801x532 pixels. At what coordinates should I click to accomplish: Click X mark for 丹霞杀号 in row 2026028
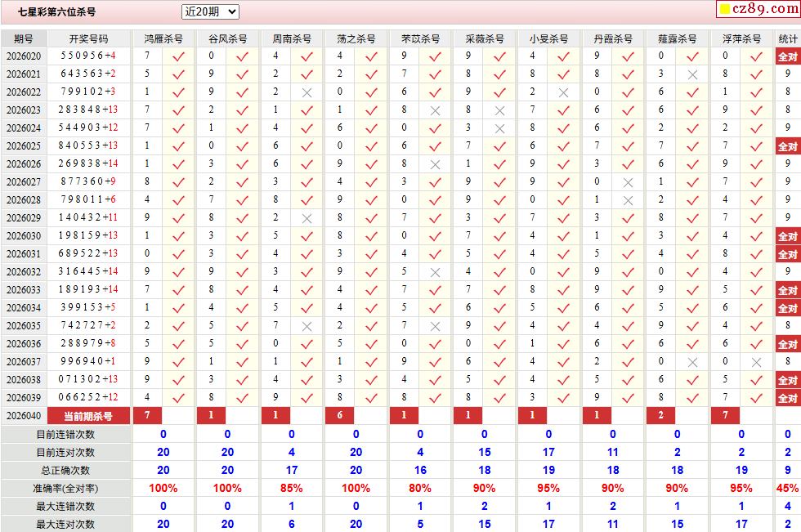628,201
